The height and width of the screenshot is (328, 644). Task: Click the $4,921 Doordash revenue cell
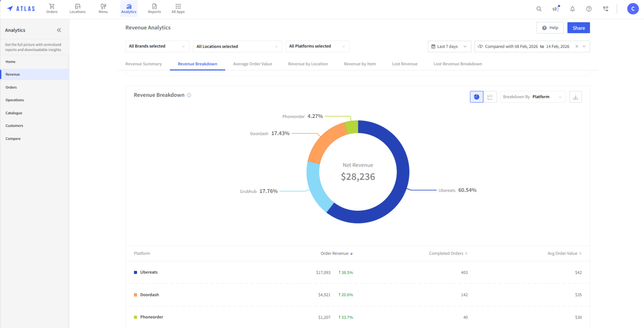[x=324, y=295]
